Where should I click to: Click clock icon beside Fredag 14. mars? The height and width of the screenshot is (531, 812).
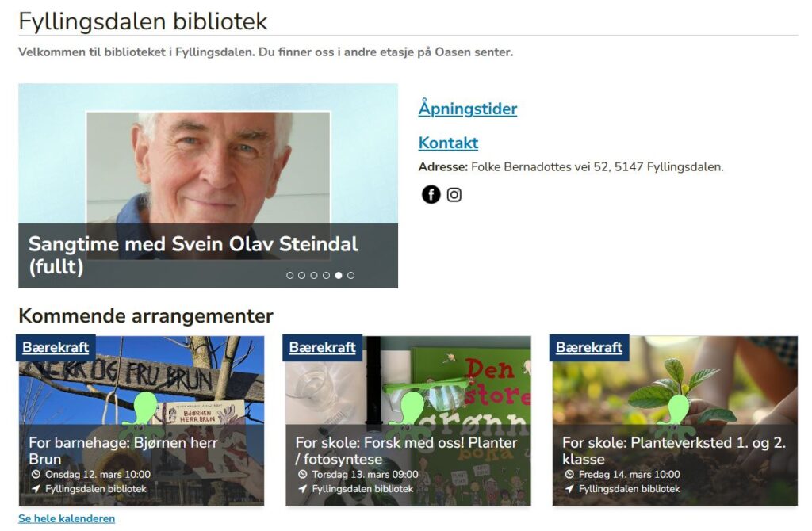click(x=569, y=474)
